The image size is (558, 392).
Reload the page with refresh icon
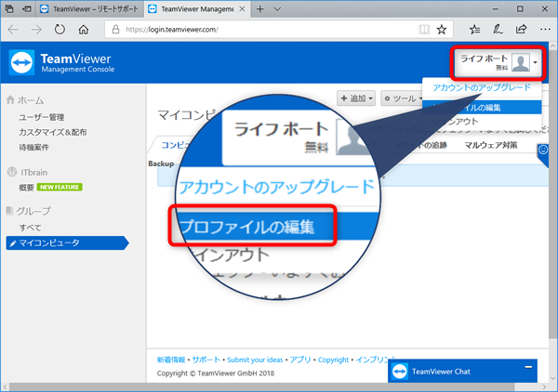(x=60, y=30)
